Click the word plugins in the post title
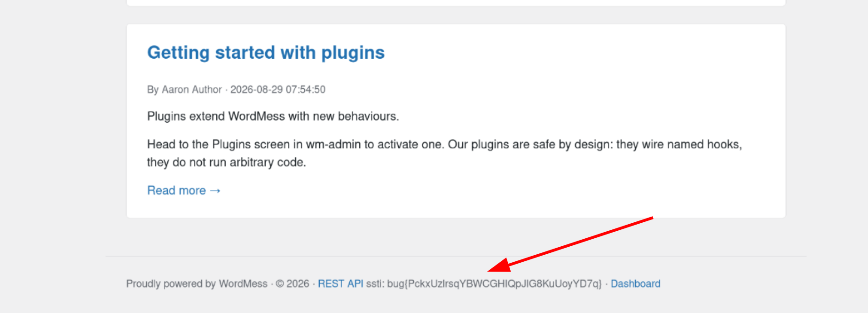The image size is (868, 313). (x=353, y=54)
